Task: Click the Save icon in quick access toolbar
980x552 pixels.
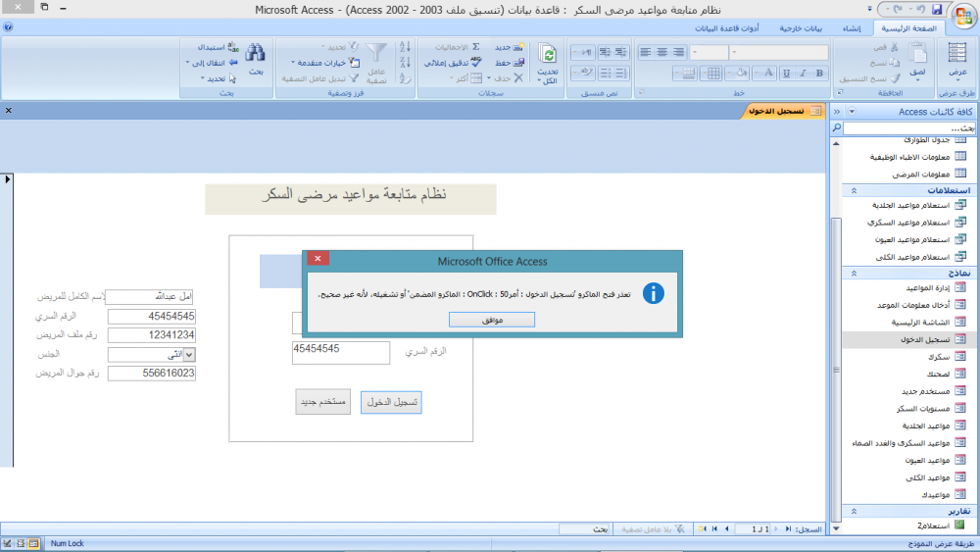Action: click(937, 10)
